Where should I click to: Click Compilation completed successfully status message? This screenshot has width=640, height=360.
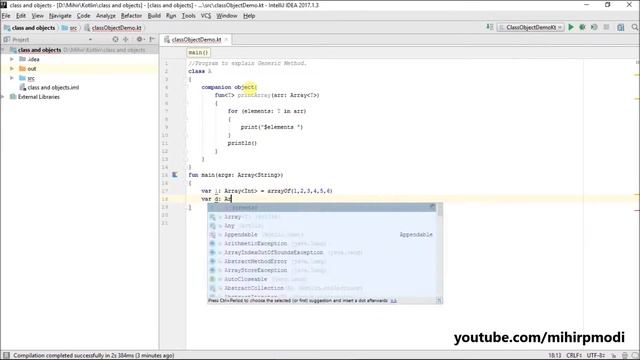(93, 356)
